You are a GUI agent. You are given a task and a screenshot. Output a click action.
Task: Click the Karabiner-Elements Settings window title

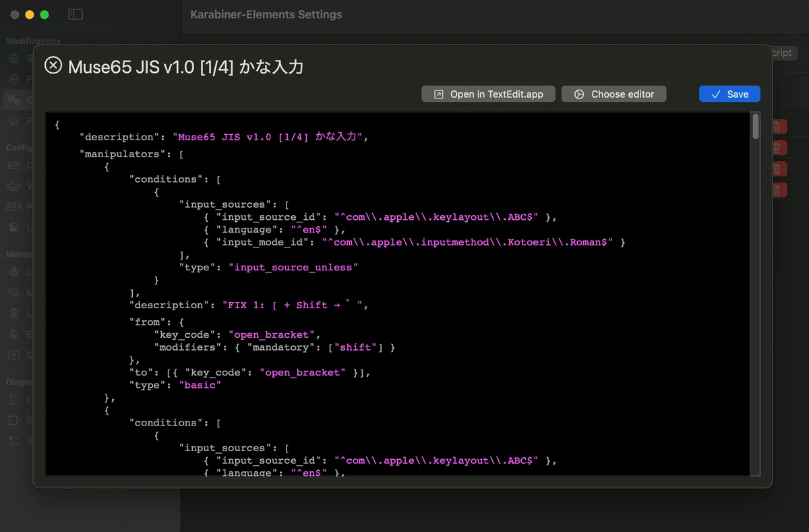tap(266, 14)
